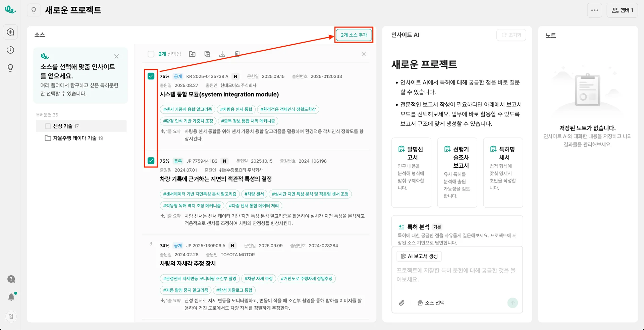Open the help question mark icon
The width and height of the screenshot is (644, 330).
point(11,279)
